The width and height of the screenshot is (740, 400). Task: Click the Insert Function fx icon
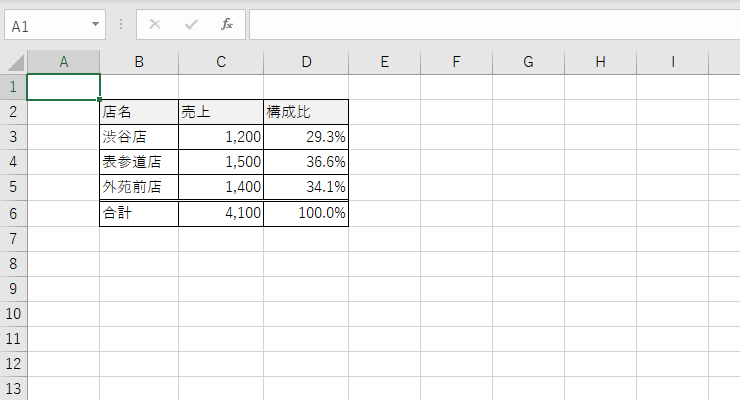(x=227, y=25)
